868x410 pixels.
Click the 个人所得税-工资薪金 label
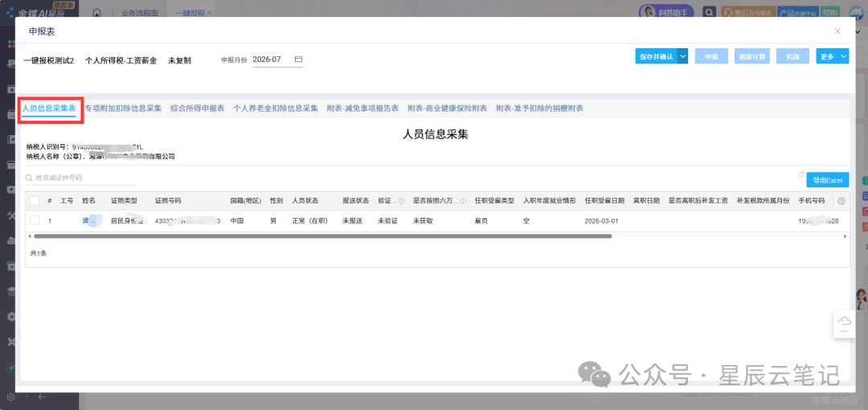coord(121,60)
